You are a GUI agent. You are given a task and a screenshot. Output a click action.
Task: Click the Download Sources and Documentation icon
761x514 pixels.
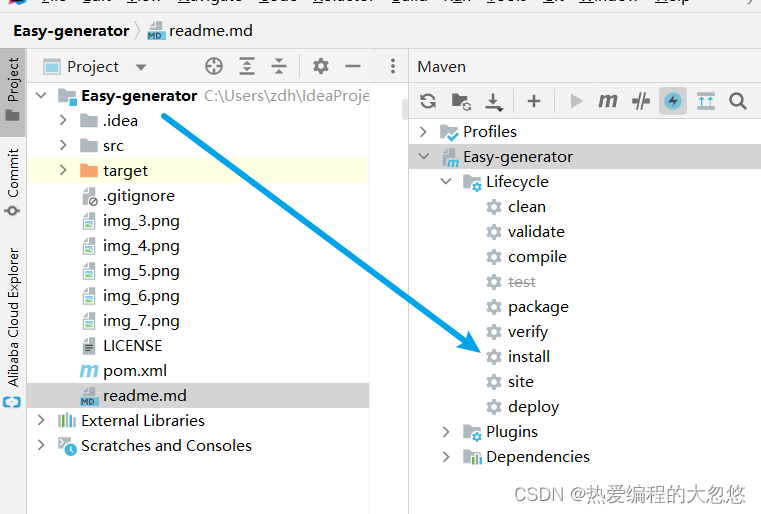494,101
